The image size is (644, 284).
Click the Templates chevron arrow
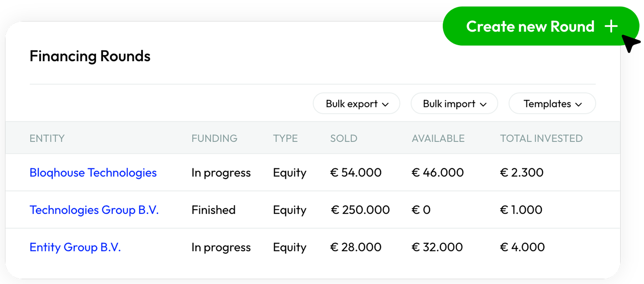579,104
